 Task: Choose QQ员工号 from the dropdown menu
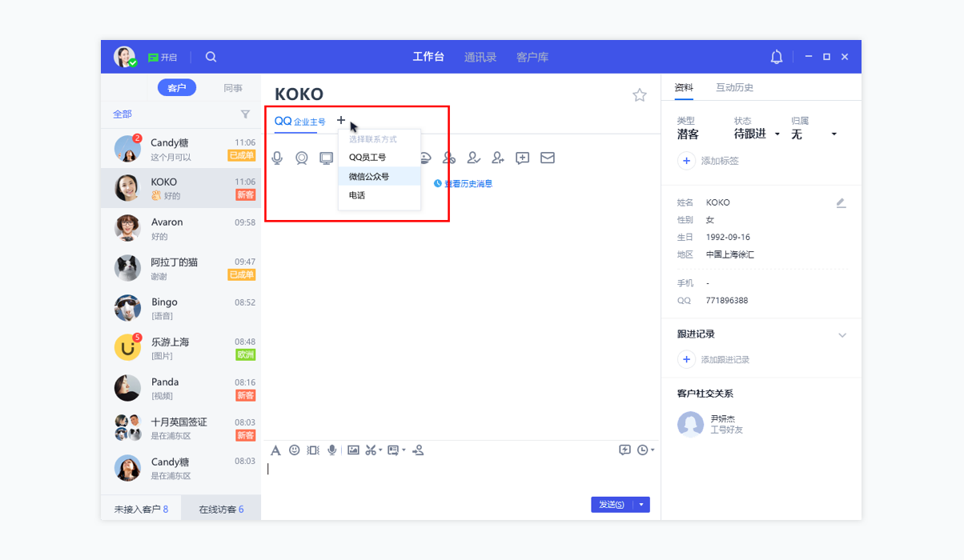pos(380,158)
